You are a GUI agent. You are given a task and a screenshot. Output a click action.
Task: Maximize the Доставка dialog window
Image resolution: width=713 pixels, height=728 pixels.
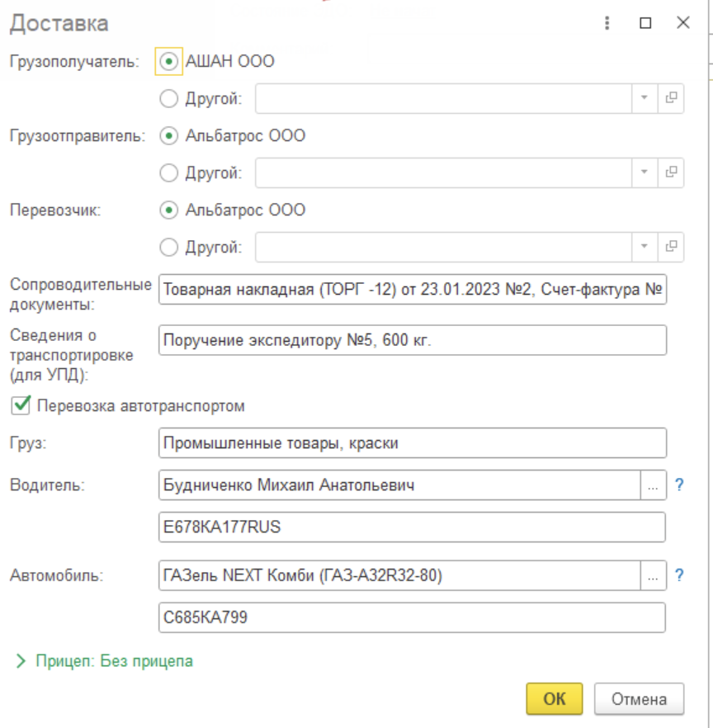pos(645,23)
